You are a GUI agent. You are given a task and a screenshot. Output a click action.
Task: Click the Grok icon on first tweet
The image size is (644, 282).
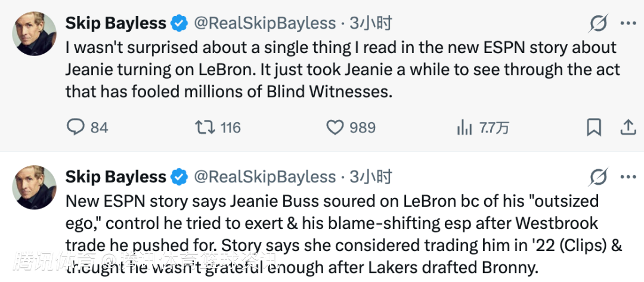click(x=597, y=24)
